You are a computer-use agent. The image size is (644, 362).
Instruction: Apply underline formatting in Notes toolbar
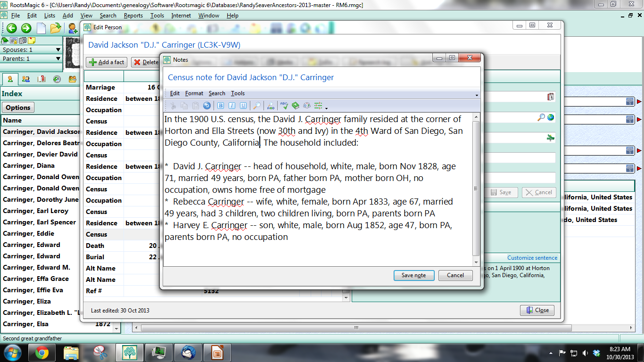point(243,106)
